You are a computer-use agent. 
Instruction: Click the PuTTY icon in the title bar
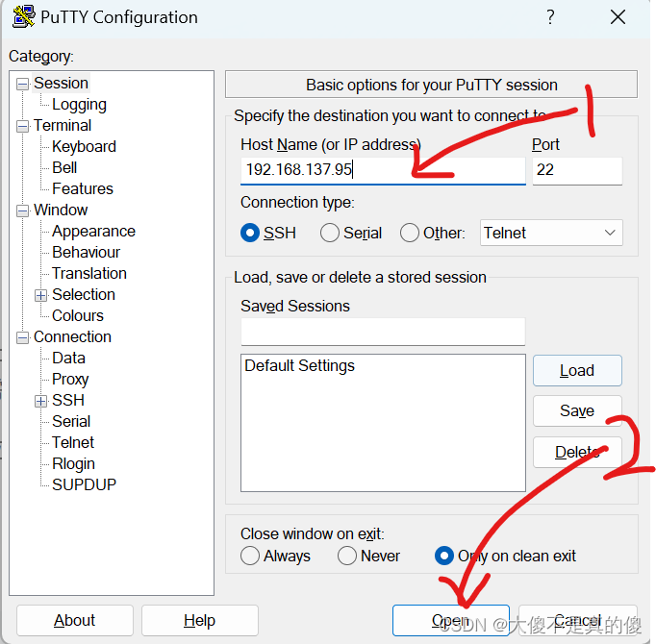click(23, 16)
